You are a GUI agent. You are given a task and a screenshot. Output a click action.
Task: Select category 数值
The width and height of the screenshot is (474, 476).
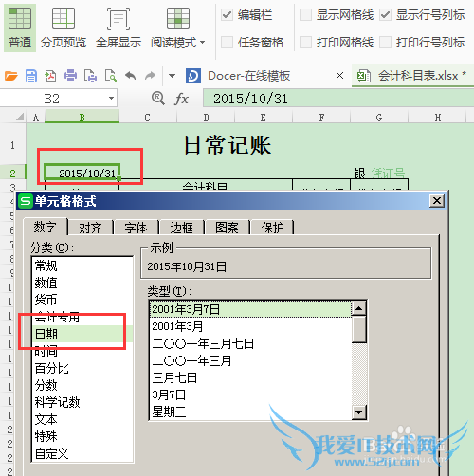click(x=82, y=283)
